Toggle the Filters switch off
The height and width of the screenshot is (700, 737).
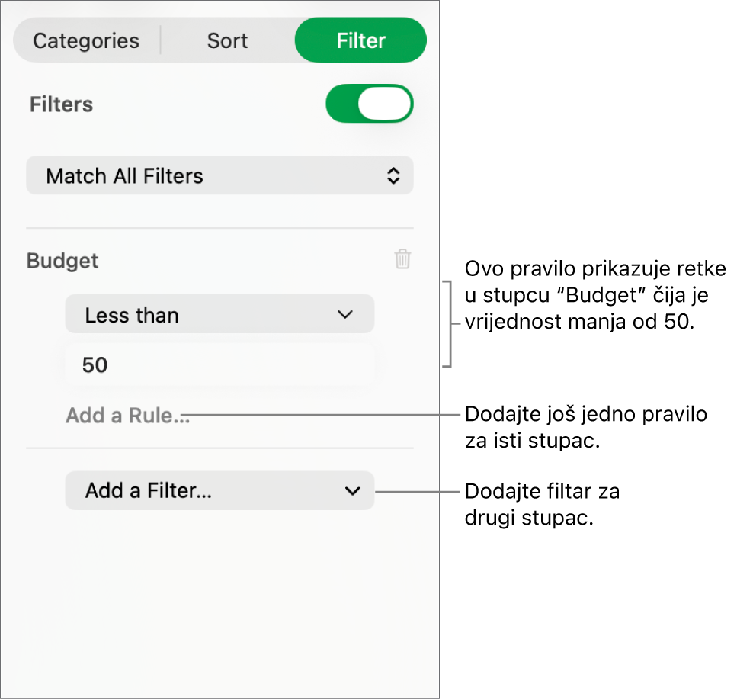[x=370, y=104]
